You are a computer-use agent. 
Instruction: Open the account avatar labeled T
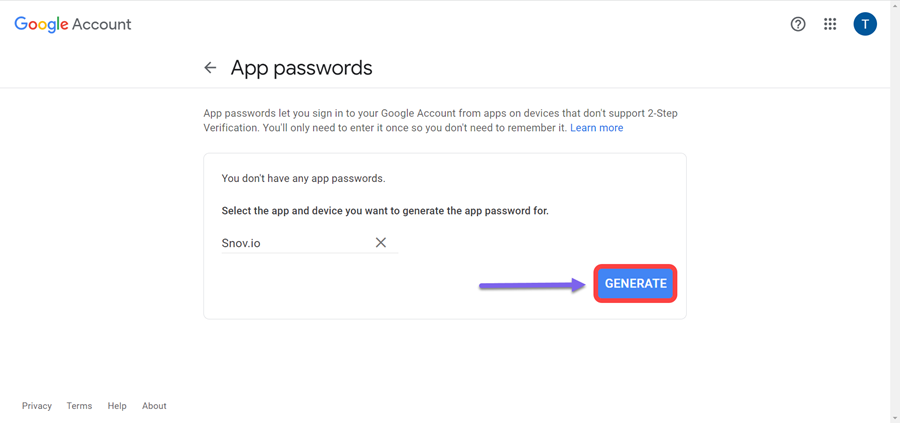[x=865, y=24]
